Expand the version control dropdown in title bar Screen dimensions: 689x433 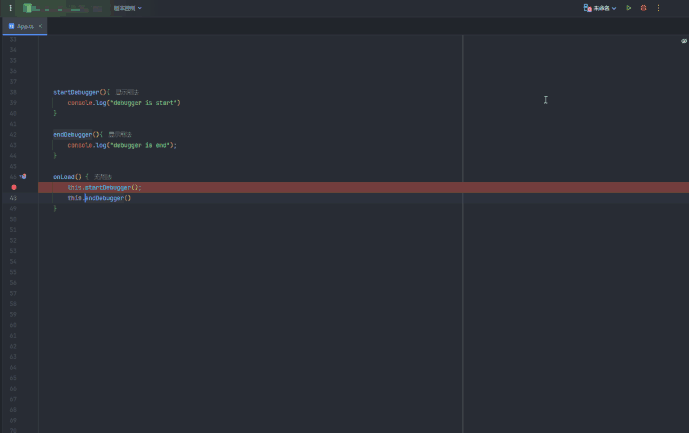click(127, 8)
